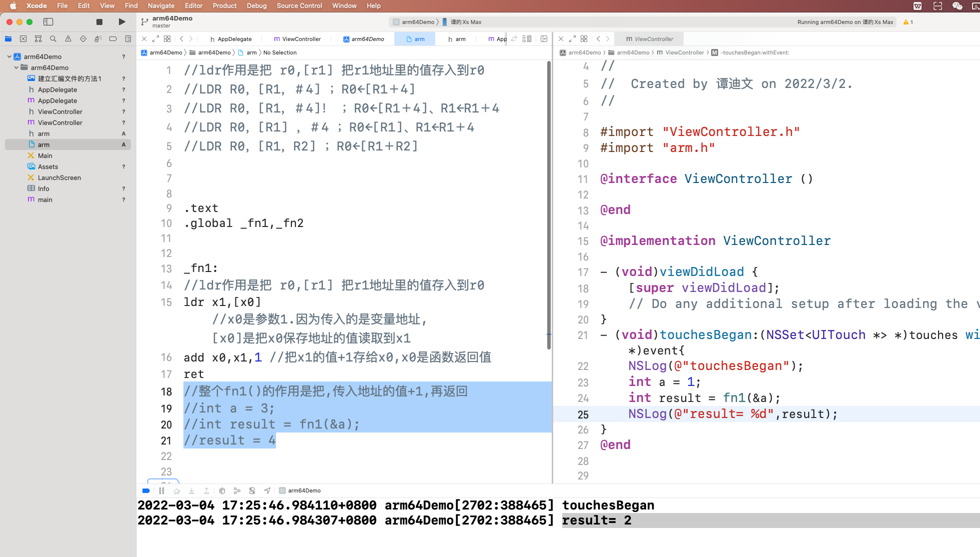This screenshot has height=557, width=980.
Task: Click the split editor view icon
Action: [x=544, y=38]
